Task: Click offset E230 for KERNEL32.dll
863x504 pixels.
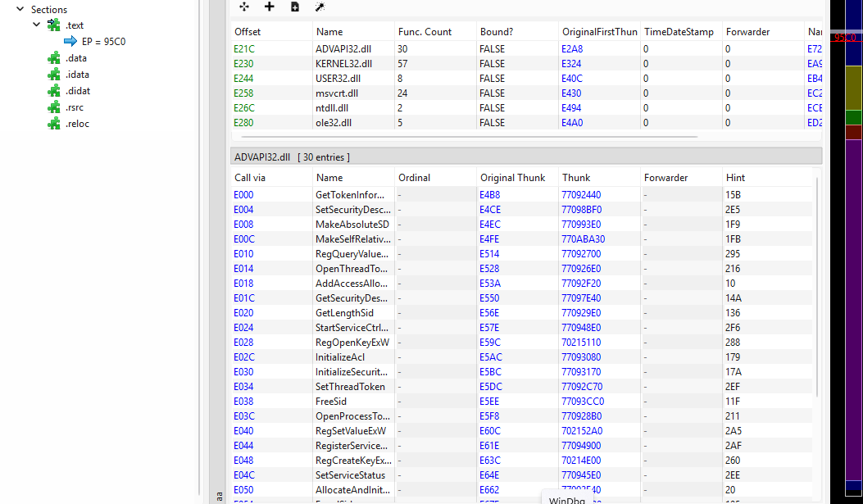Action: tap(243, 64)
